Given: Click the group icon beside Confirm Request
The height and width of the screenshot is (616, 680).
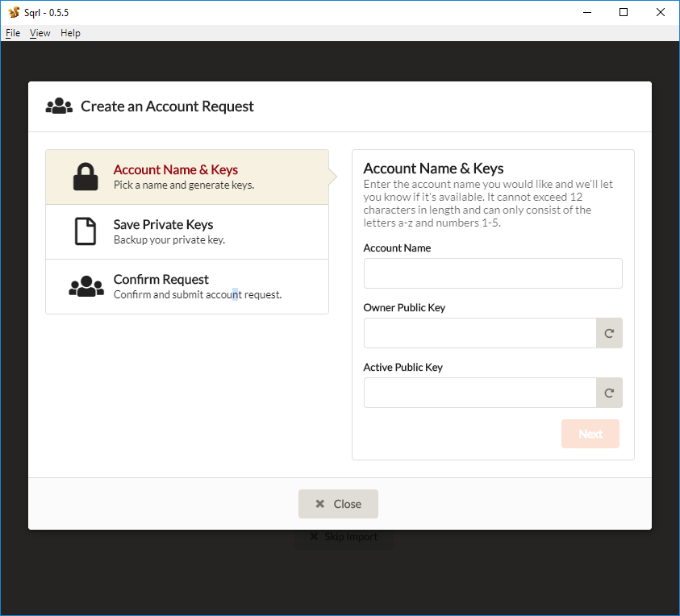Looking at the screenshot, I should 86,286.
